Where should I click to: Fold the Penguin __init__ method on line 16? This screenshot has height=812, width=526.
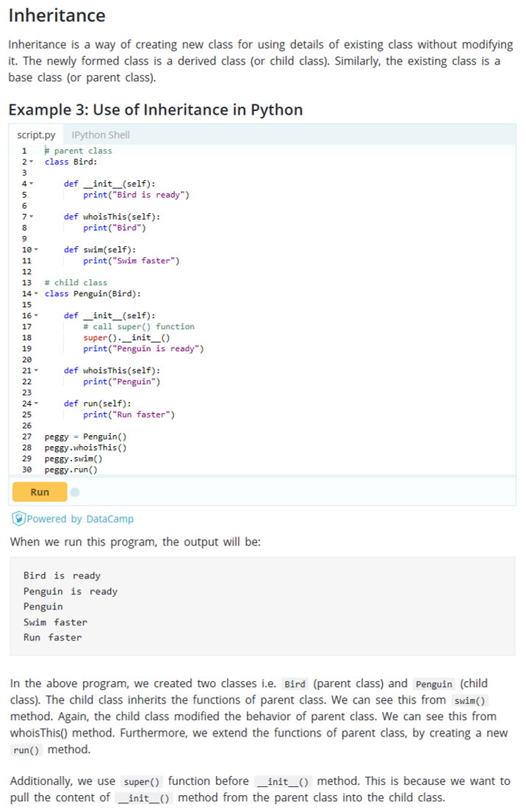(x=36, y=315)
